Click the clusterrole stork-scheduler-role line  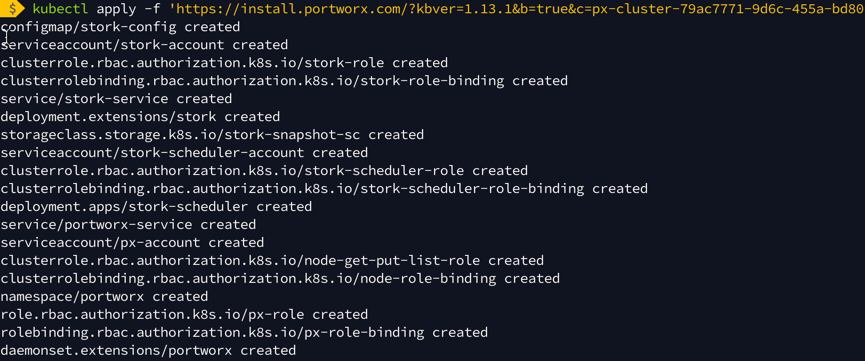[264, 171]
